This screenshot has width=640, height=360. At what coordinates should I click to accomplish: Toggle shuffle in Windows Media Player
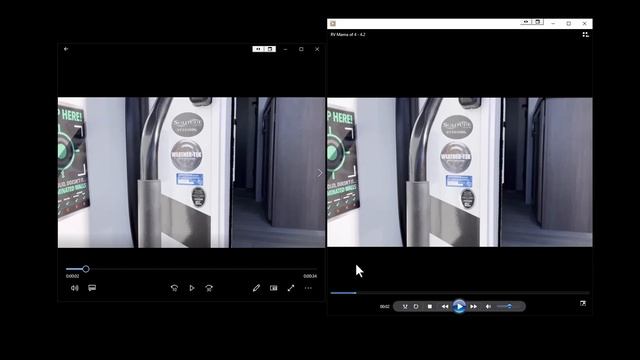coord(405,307)
